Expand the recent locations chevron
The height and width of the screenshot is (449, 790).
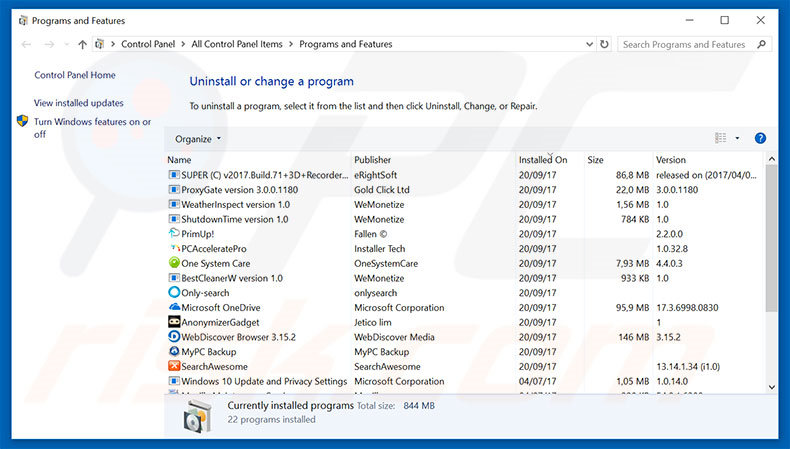tap(65, 45)
